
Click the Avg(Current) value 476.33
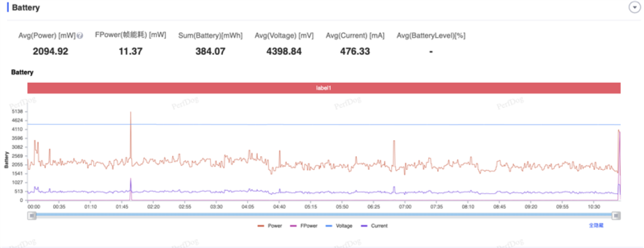click(355, 51)
